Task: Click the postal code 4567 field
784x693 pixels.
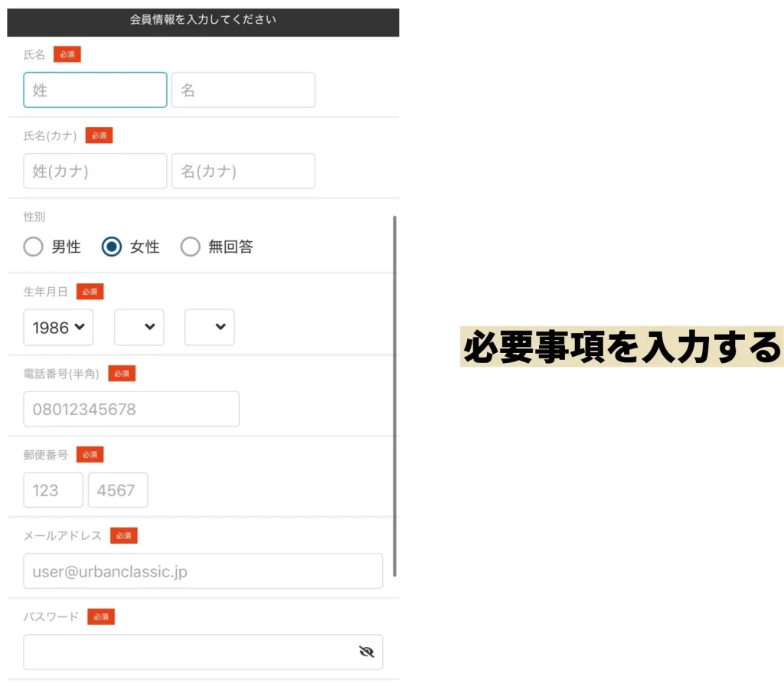Action: pyautogui.click(x=118, y=490)
